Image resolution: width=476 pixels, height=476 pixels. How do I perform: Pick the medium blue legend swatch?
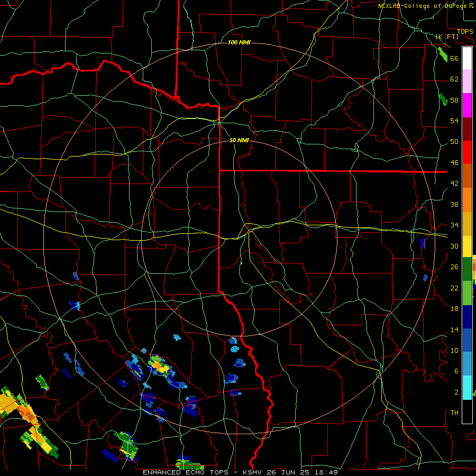pyautogui.click(x=467, y=341)
